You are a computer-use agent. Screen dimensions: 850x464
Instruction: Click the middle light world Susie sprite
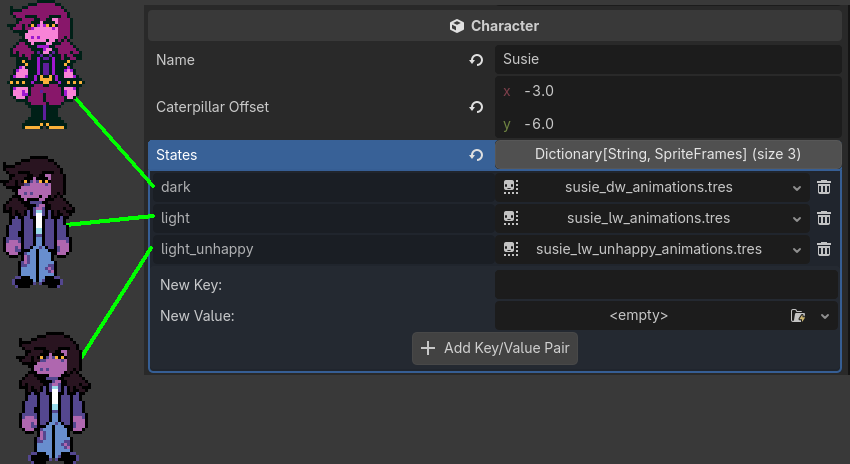tap(38, 222)
